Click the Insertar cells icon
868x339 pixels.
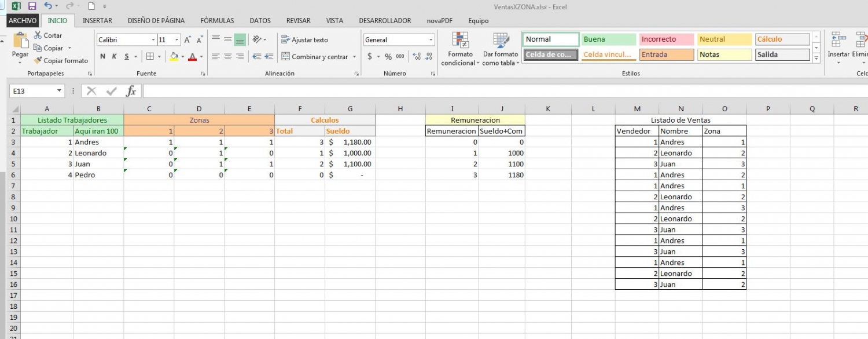pyautogui.click(x=838, y=40)
